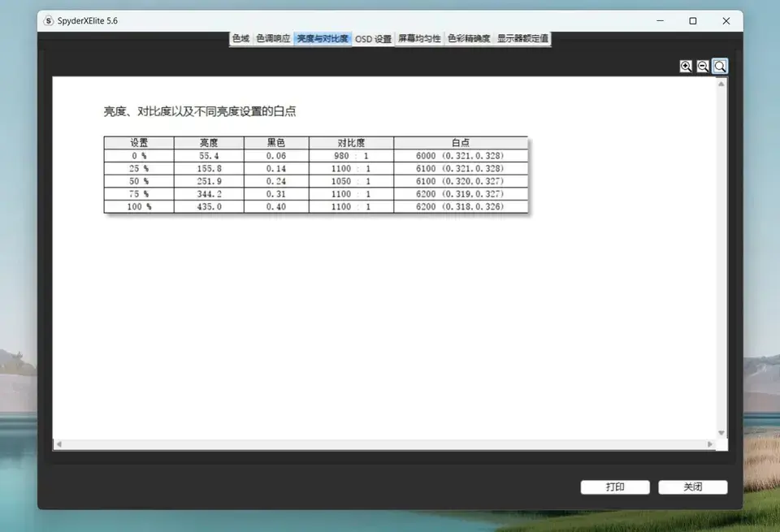Show the 显示器额定值 tab
The height and width of the screenshot is (532, 780).
pos(522,38)
